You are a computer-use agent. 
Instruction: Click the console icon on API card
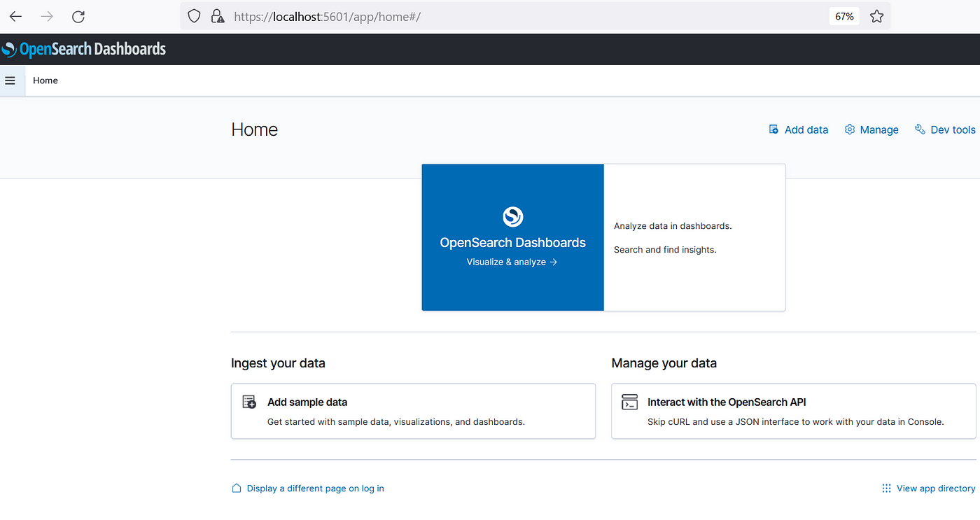[x=629, y=402]
